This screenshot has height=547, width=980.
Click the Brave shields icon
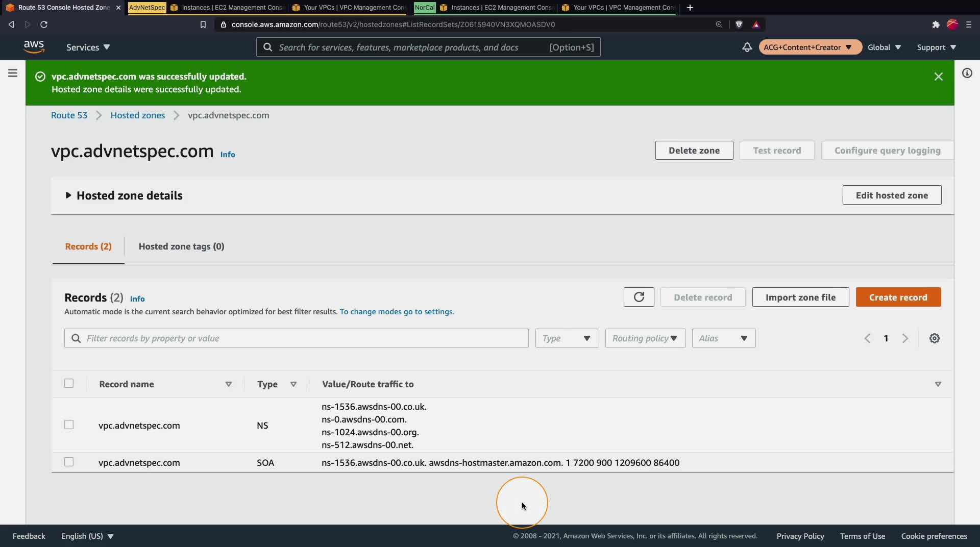(739, 24)
